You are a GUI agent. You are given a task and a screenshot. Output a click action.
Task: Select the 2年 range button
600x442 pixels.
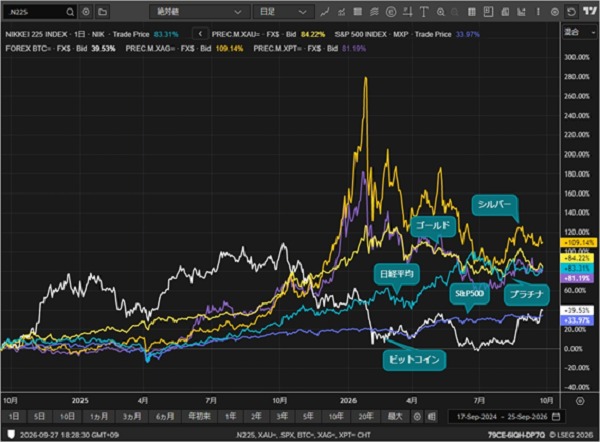256,416
